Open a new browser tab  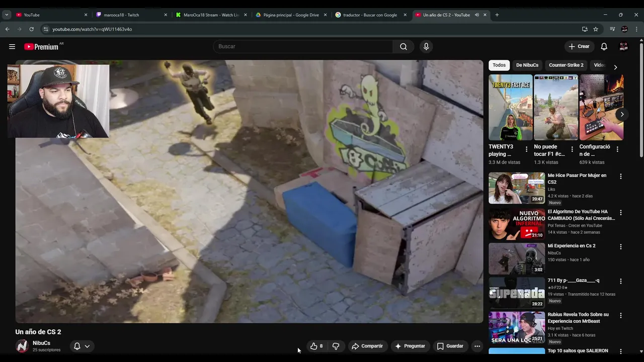497,15
